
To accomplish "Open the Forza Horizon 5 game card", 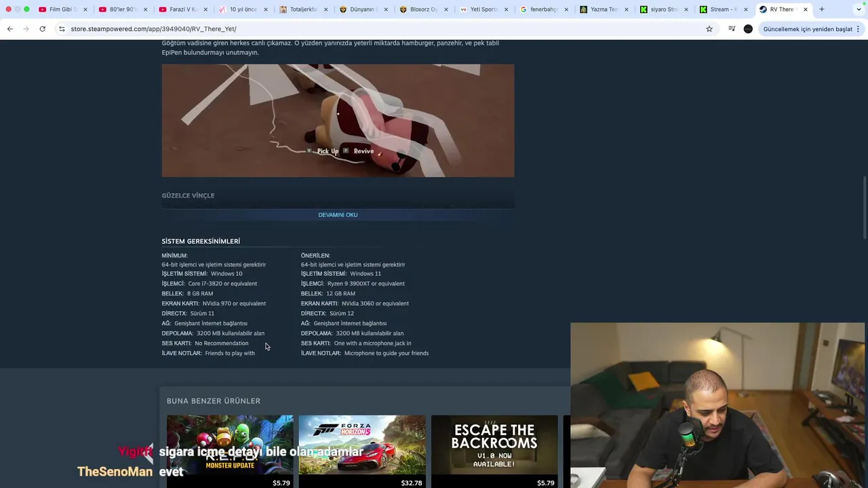I will click(362, 451).
